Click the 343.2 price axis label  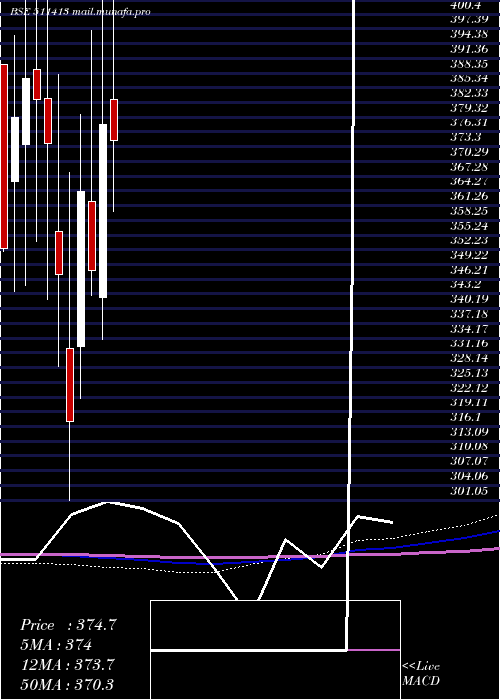click(466, 284)
